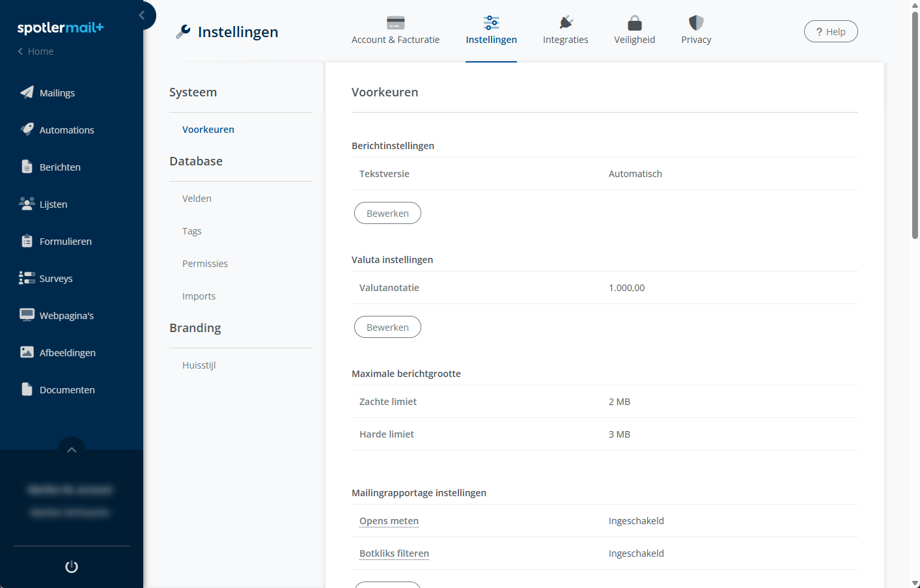Click the Formulieren clipboard icon
920x588 pixels.
point(27,241)
